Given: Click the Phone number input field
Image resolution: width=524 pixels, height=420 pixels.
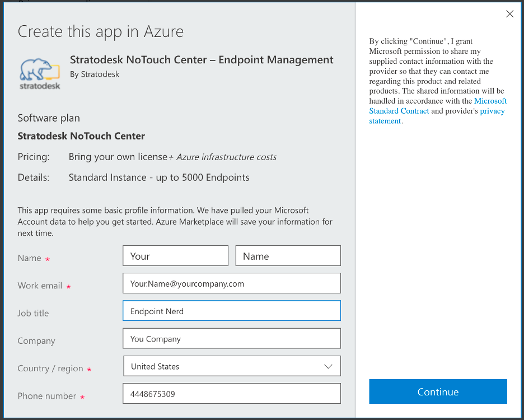Looking at the screenshot, I should coord(232,394).
